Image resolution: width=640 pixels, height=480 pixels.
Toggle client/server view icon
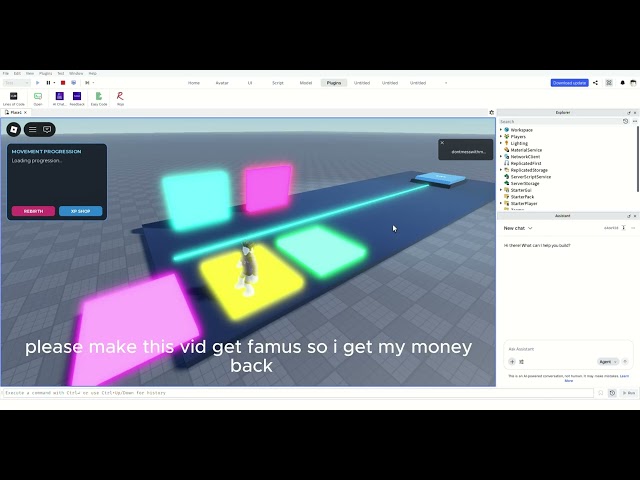[x=73, y=83]
